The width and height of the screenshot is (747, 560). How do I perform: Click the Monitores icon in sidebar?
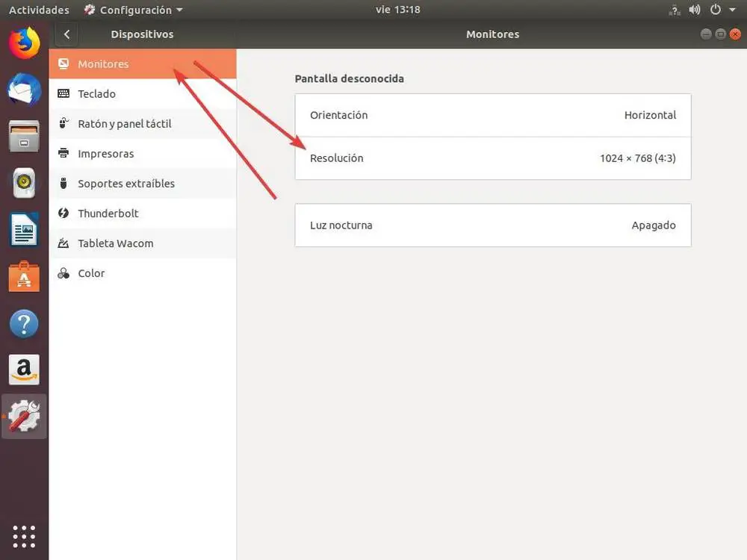click(63, 63)
